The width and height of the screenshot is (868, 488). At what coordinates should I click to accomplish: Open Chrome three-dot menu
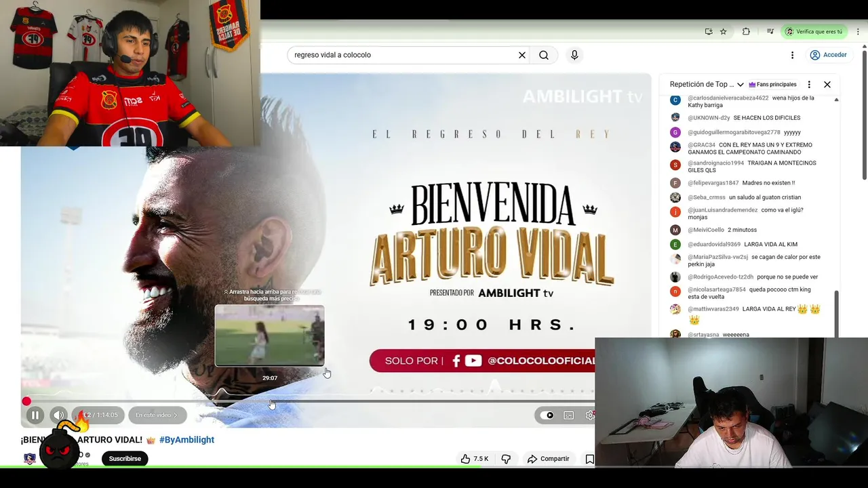click(x=858, y=32)
